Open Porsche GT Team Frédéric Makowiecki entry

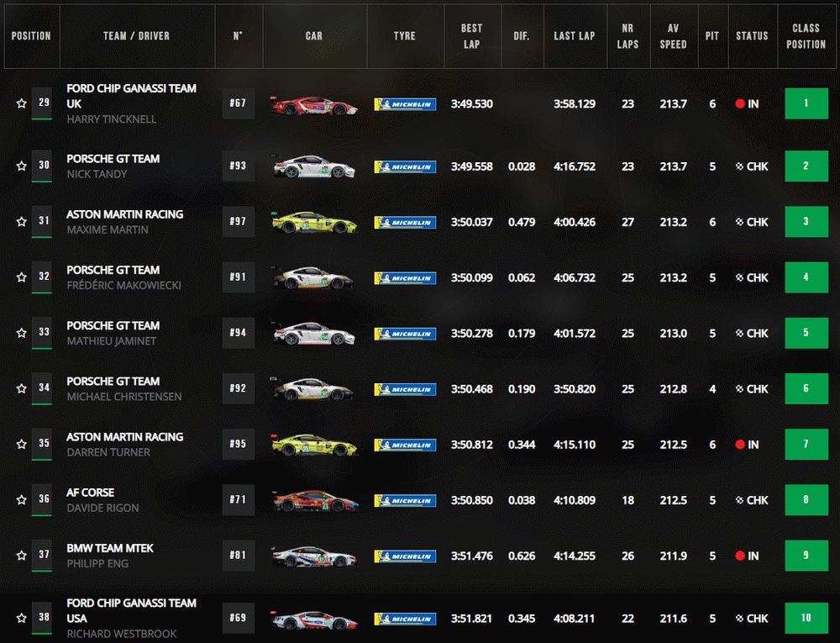[123, 277]
